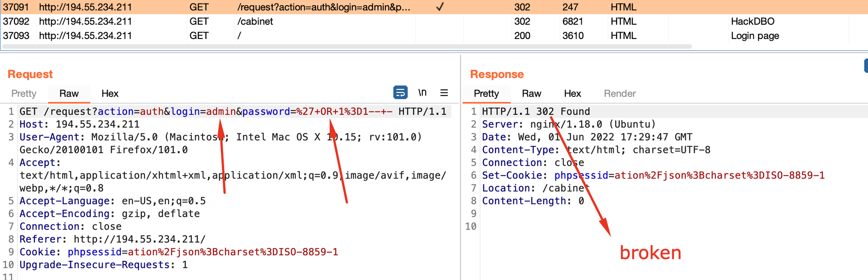
Task: Click the HTTP/1.1 302 Found status line
Action: pyautogui.click(x=536, y=111)
